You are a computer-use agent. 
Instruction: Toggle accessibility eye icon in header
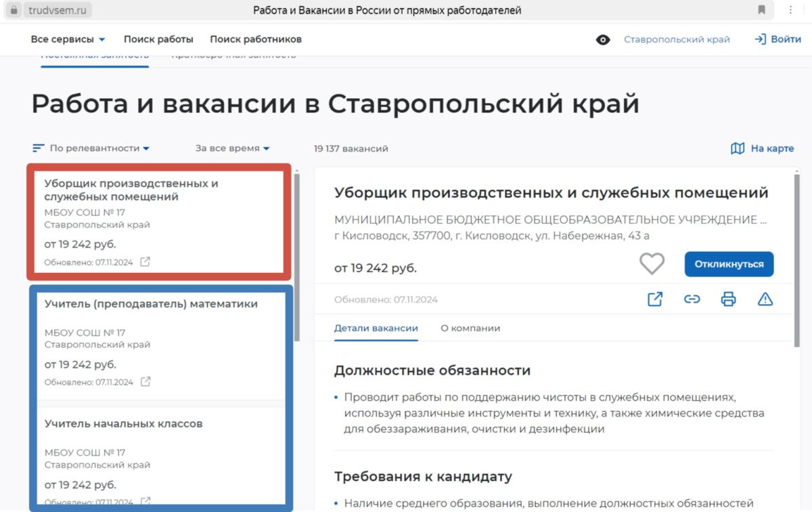pyautogui.click(x=603, y=39)
